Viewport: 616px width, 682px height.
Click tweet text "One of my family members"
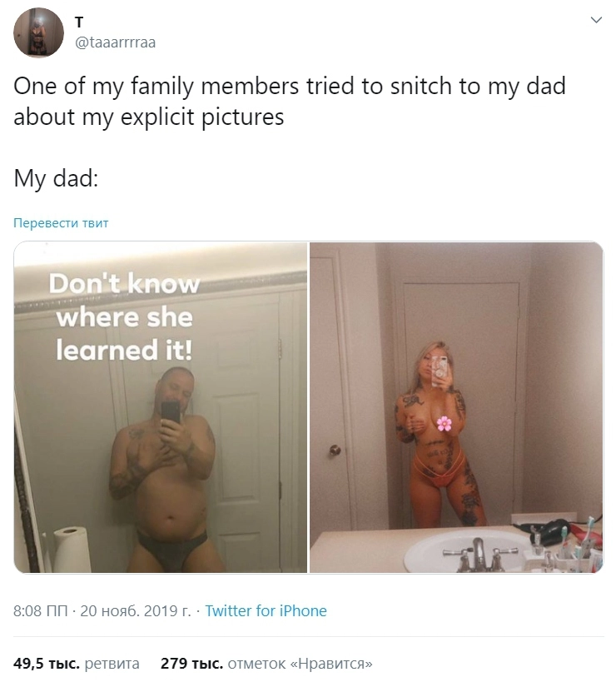(156, 86)
